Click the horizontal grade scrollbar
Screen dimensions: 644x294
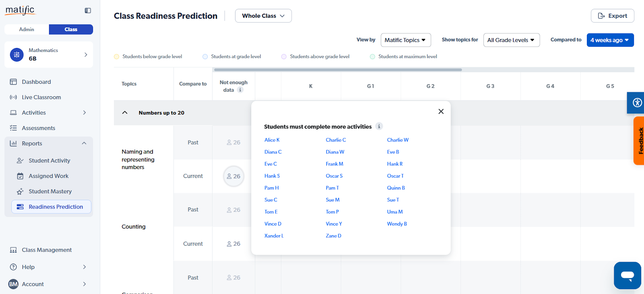[338, 70]
